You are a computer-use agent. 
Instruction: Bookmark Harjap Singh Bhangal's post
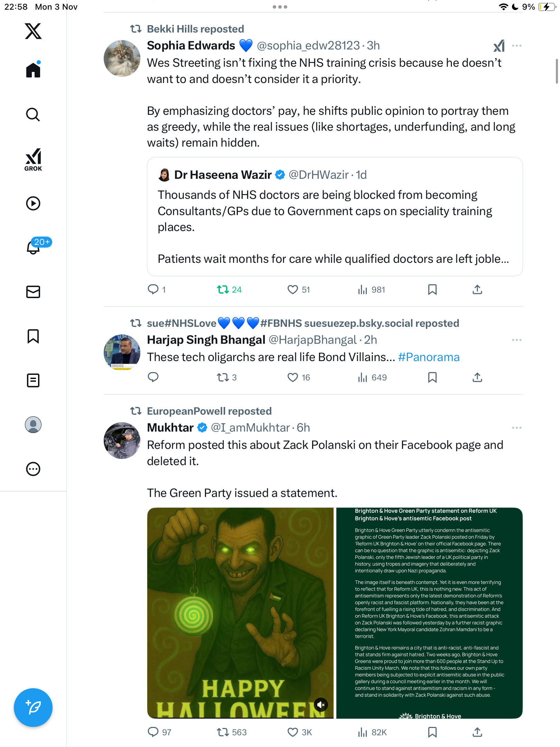click(432, 377)
